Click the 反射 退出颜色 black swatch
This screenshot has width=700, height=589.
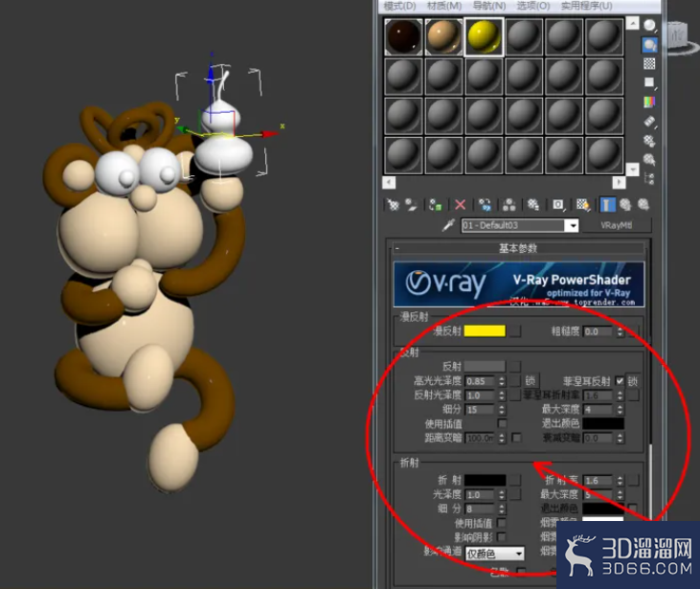tap(603, 423)
